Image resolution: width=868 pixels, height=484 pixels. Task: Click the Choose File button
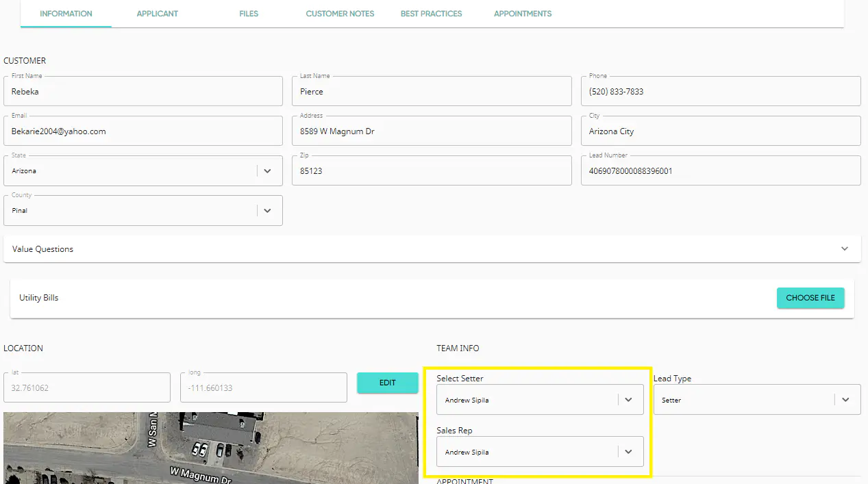810,298
